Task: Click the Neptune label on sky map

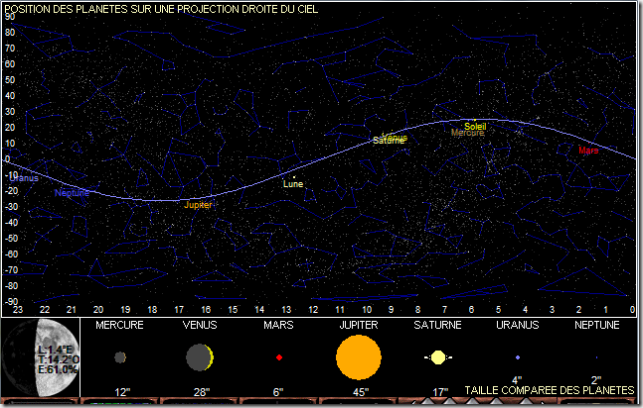Action: pos(70,193)
